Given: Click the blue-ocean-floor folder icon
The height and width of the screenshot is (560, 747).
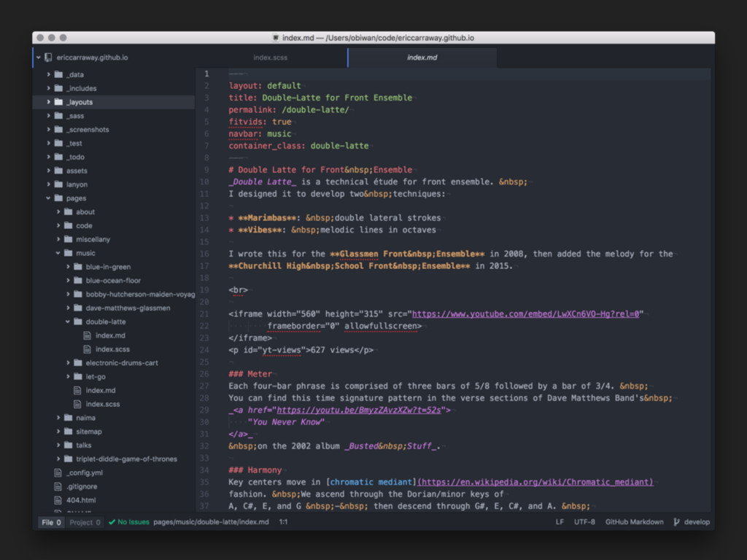Looking at the screenshot, I should 78,281.
